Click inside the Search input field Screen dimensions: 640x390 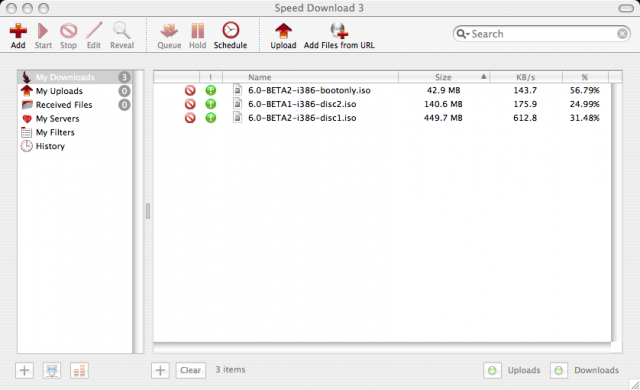(x=543, y=33)
